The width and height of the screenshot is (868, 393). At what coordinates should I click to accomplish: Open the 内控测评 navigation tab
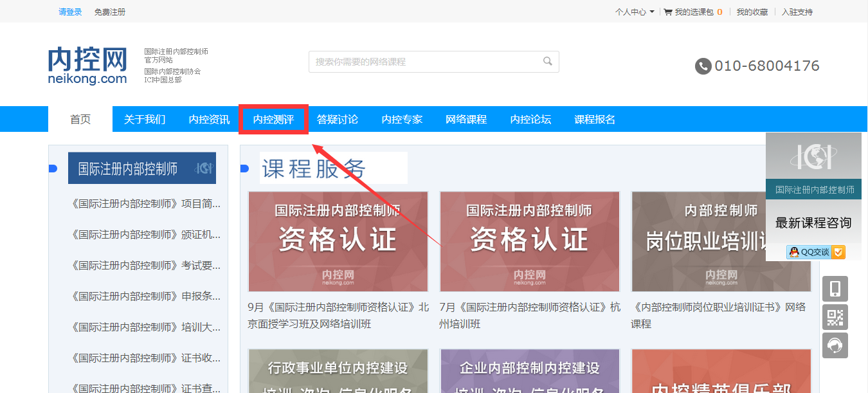click(273, 120)
